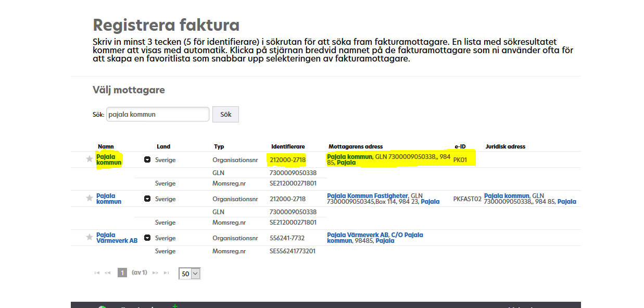This screenshot has height=308, width=644.
Task: Choose Pajala Värmeverk AB name link
Action: click(x=117, y=238)
